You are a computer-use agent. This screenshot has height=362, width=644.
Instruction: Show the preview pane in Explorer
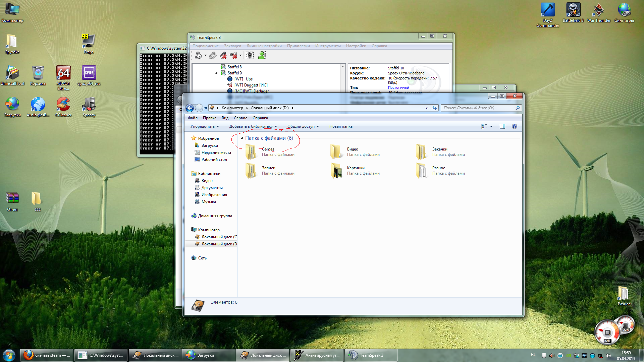502,126
